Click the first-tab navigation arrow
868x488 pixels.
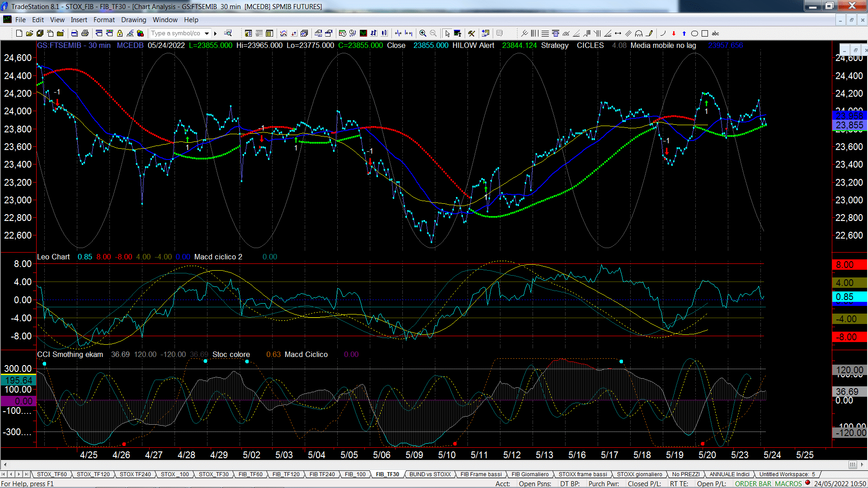[4, 474]
